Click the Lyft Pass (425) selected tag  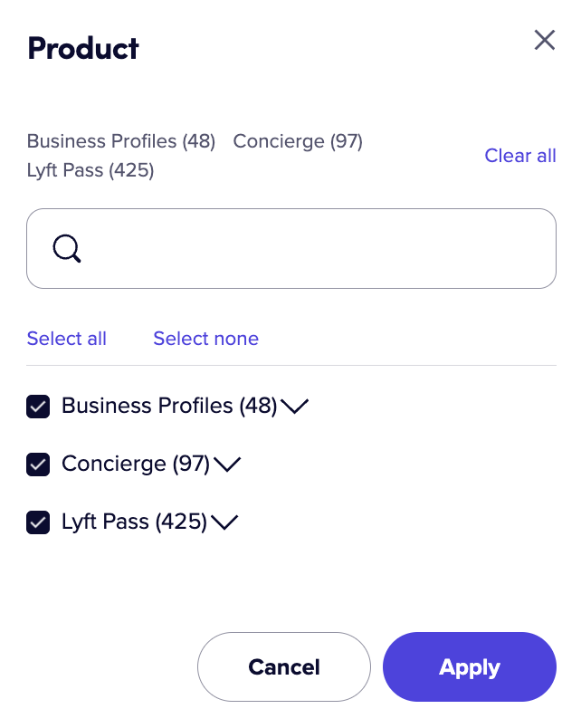[90, 170]
